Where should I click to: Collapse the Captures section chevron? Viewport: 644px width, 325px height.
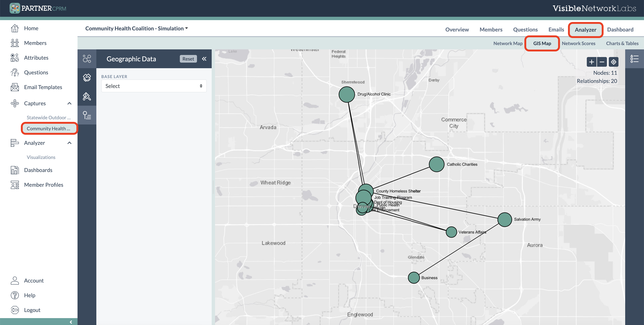click(70, 103)
